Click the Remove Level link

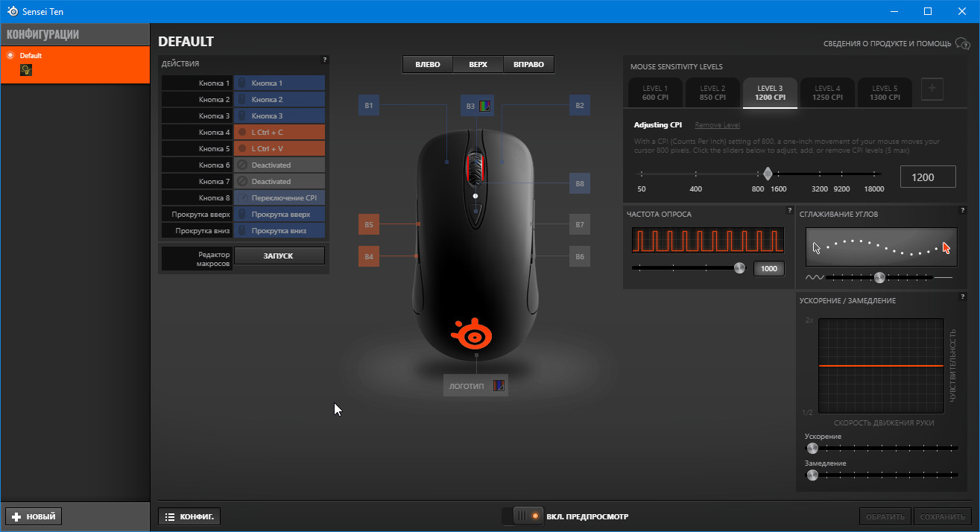[x=717, y=125]
